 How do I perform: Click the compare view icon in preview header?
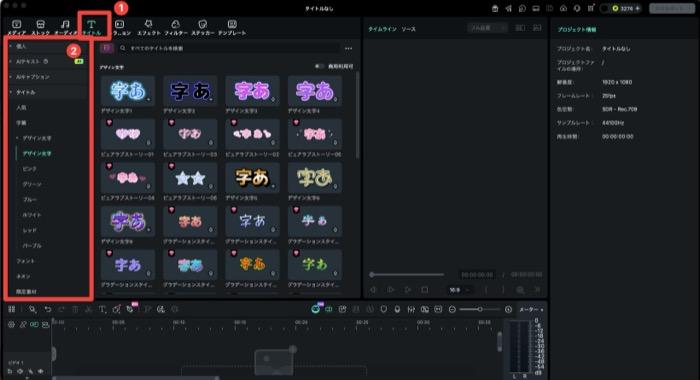tap(521, 28)
